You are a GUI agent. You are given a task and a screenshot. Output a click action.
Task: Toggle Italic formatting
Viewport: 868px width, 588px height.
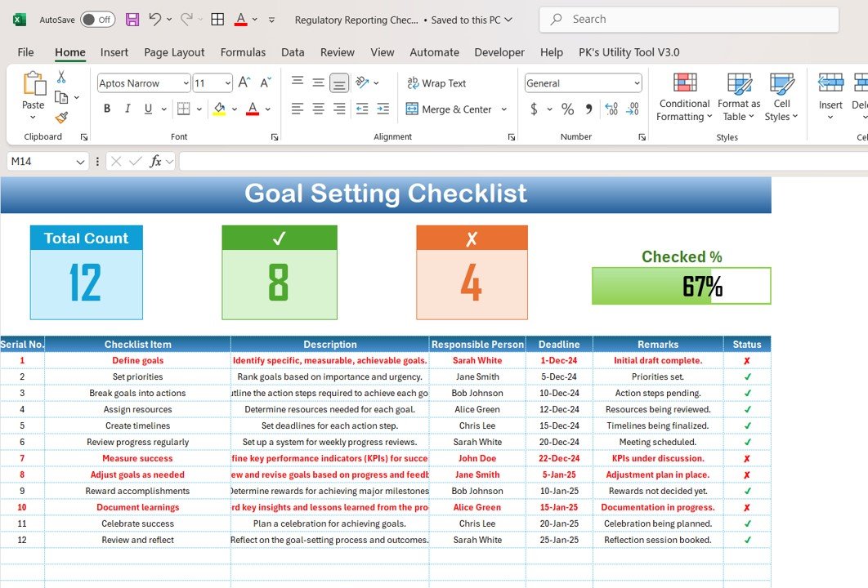tap(128, 109)
